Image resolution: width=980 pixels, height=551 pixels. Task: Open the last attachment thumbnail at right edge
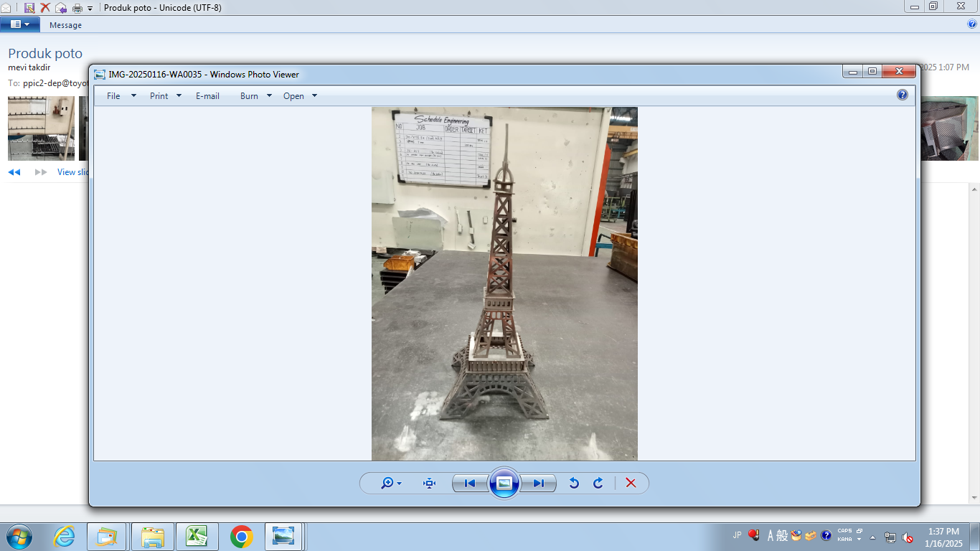949,128
